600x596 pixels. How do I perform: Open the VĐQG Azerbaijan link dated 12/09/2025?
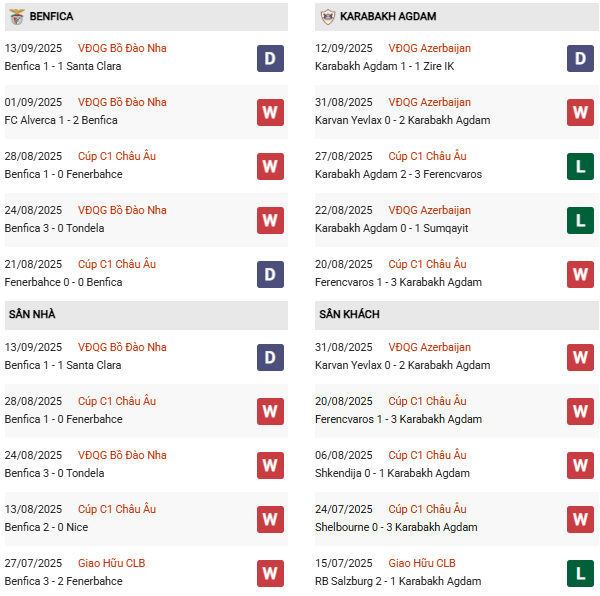(x=429, y=48)
